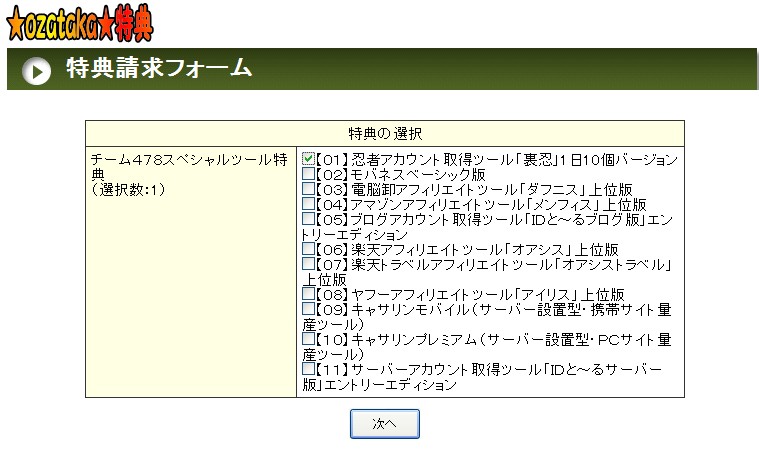
Task: Select option 05 ブログアカウント取得ツール checkbox
Action: 309,219
